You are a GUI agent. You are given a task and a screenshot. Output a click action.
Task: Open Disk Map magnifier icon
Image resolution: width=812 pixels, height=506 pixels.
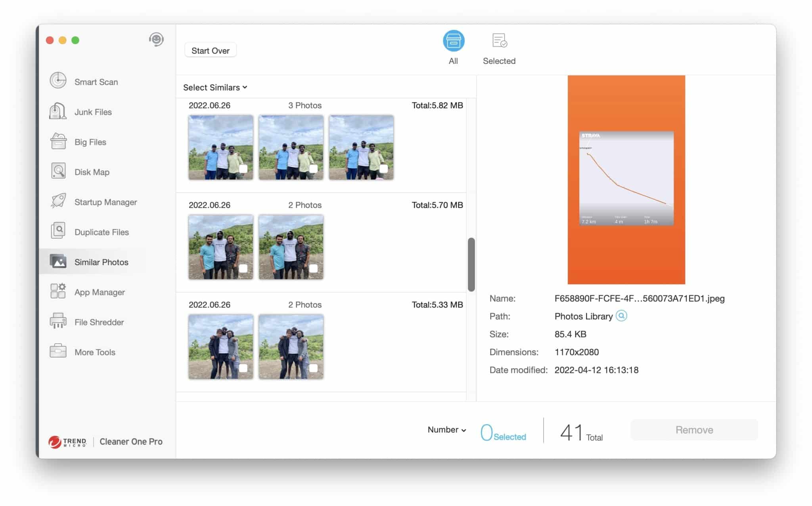pos(58,171)
